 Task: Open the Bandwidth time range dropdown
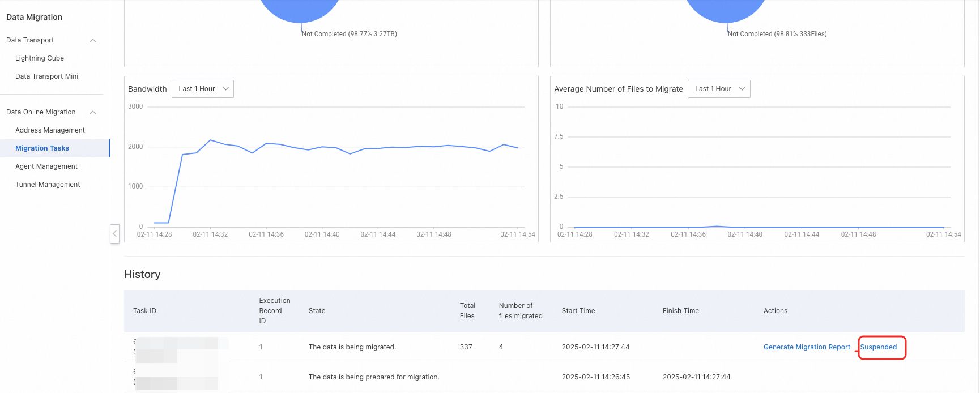tap(203, 89)
